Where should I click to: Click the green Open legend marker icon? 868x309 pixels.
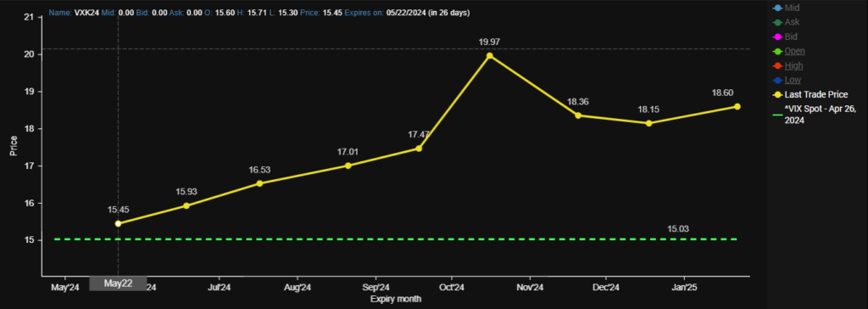pos(777,51)
